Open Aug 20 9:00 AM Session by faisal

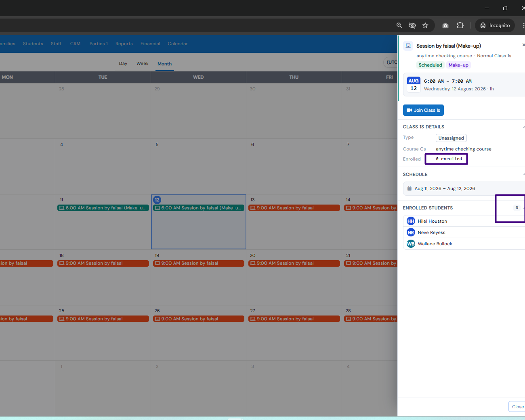click(x=294, y=263)
